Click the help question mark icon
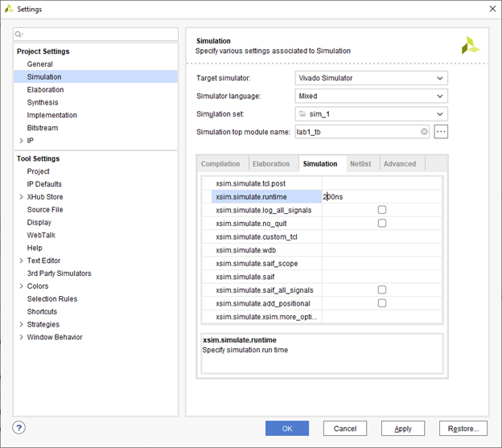The image size is (502, 448). [19, 428]
